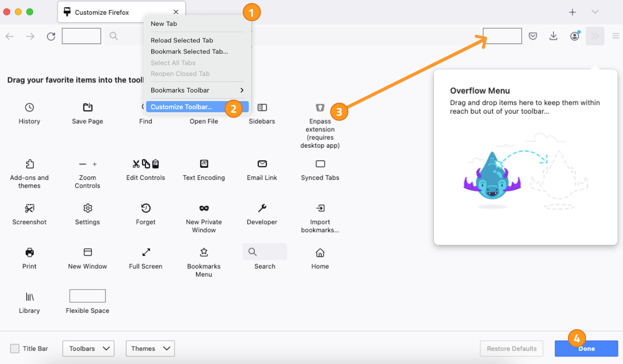
Task: Click the Edit Controls cut-copy-paste icon
Action: (x=146, y=164)
